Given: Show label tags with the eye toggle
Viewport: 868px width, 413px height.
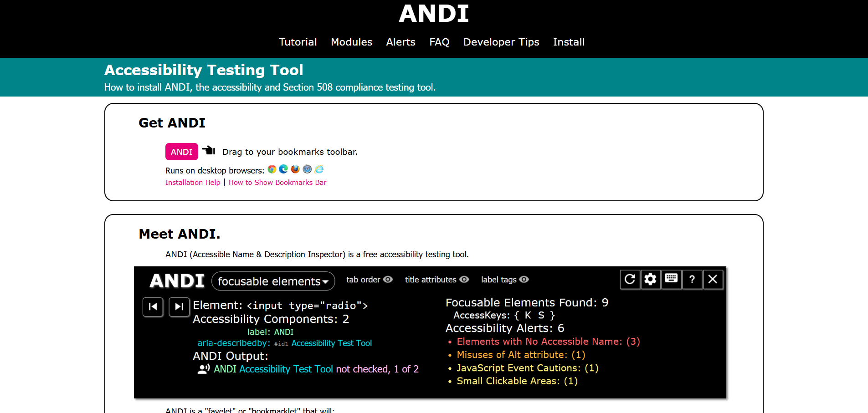Looking at the screenshot, I should coord(524,280).
